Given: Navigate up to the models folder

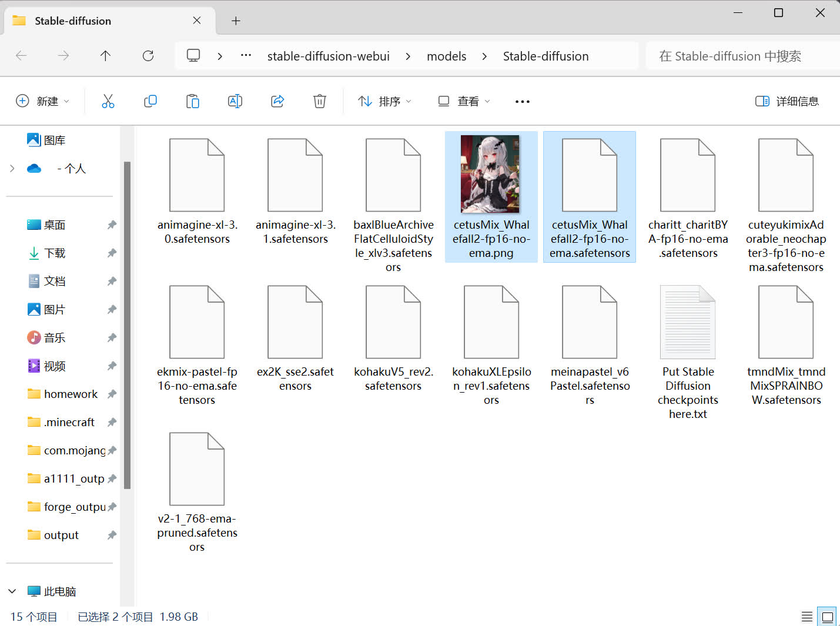Looking at the screenshot, I should pyautogui.click(x=105, y=55).
